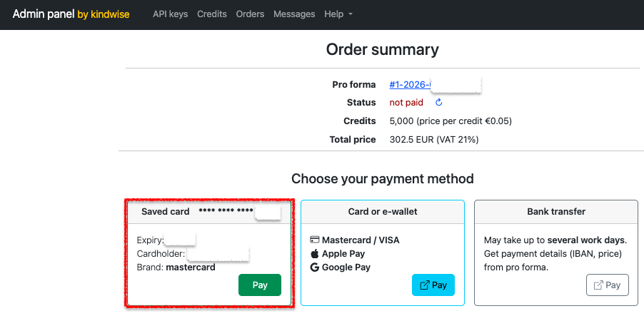Click the Mastercard / VISA card icon
644x316 pixels.
(315, 240)
